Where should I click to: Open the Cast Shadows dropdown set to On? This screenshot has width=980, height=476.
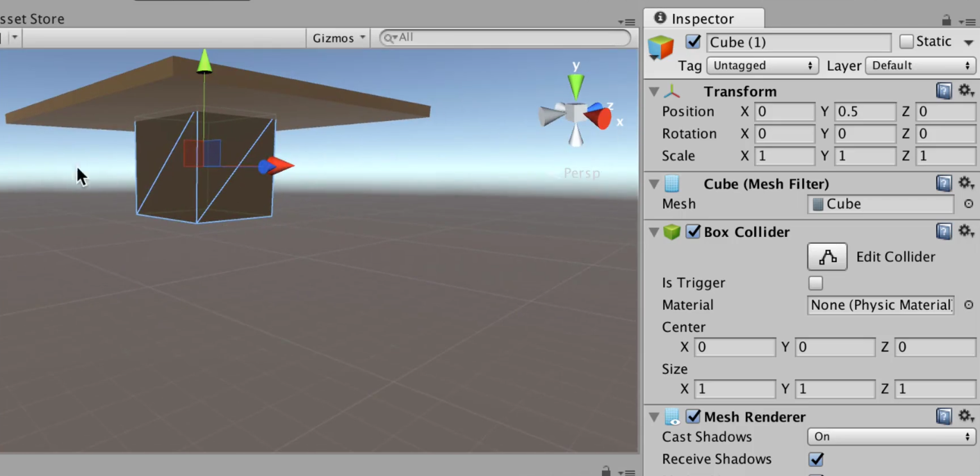click(x=890, y=436)
